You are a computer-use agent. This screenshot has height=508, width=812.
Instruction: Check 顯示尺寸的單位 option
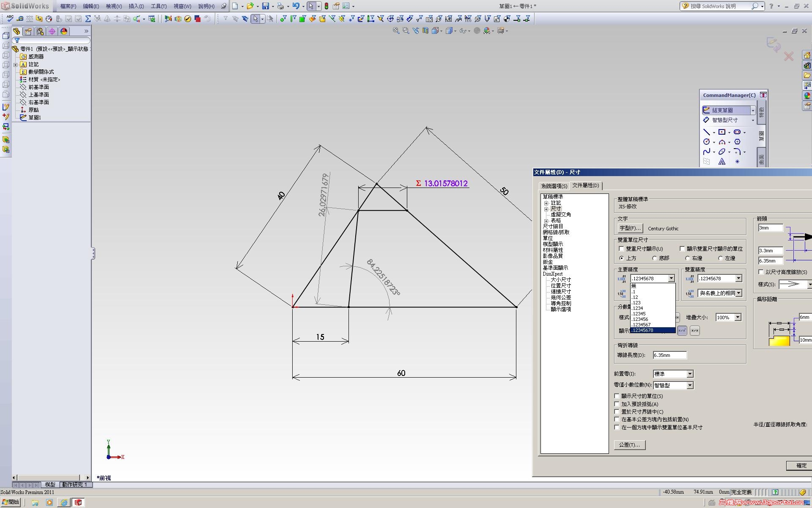[x=617, y=396]
